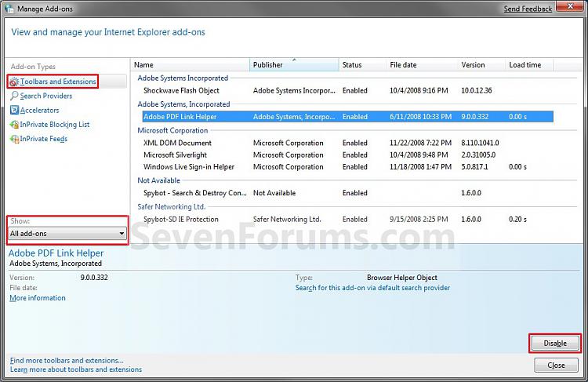Select Search Providers add-on type
The width and height of the screenshot is (588, 382).
point(46,96)
